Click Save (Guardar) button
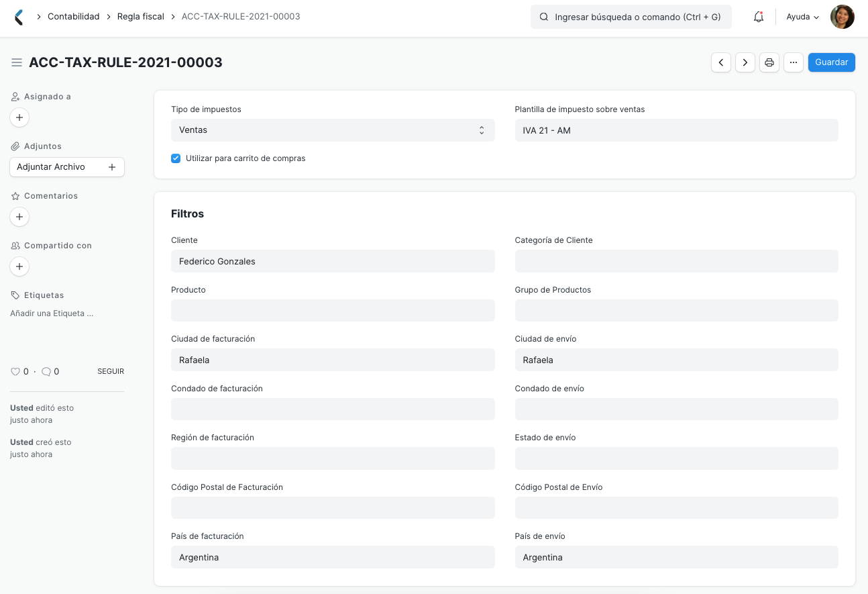Image resolution: width=868 pixels, height=594 pixels. click(832, 62)
